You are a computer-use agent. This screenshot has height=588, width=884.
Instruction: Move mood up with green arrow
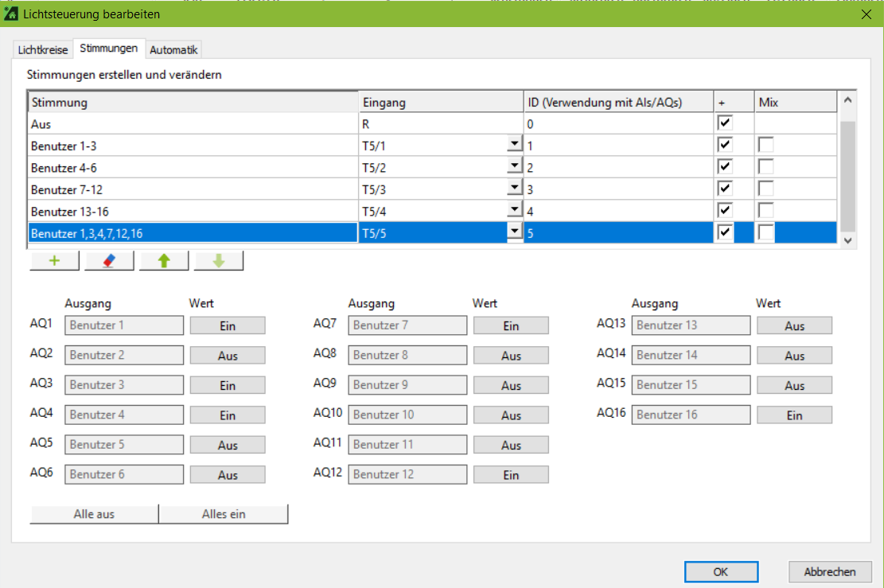click(164, 262)
